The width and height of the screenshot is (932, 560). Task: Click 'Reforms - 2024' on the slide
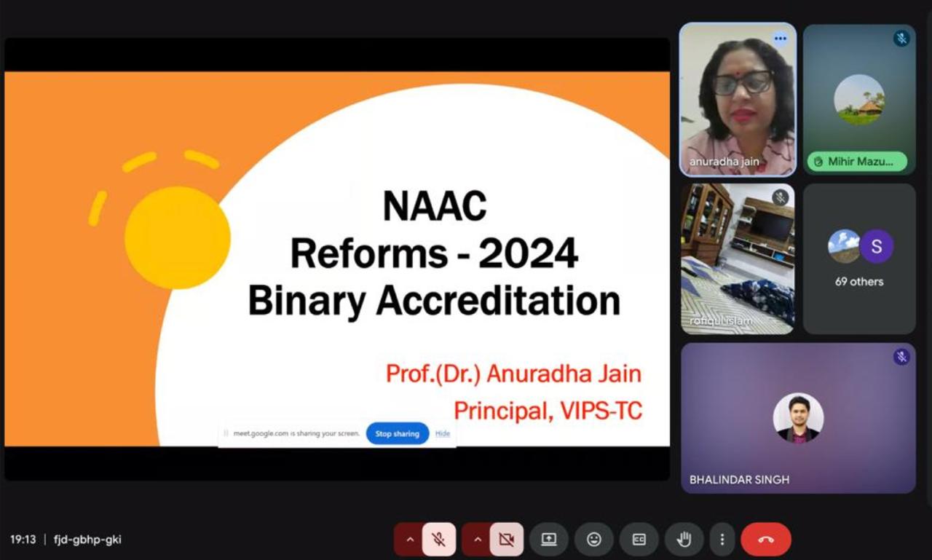[x=434, y=253]
